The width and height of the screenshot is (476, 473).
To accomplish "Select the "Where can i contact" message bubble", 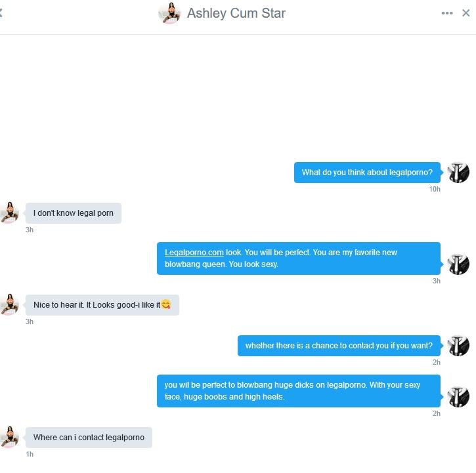I will coord(89,438).
